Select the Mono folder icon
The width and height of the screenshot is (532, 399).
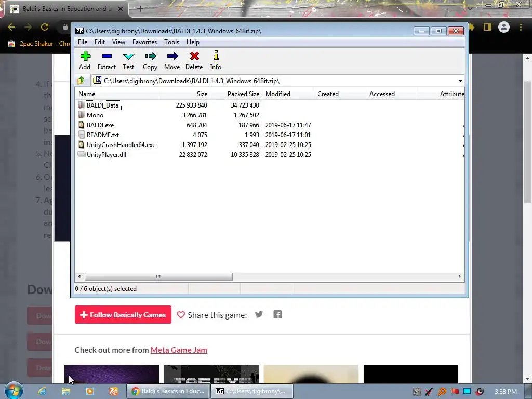(x=81, y=115)
